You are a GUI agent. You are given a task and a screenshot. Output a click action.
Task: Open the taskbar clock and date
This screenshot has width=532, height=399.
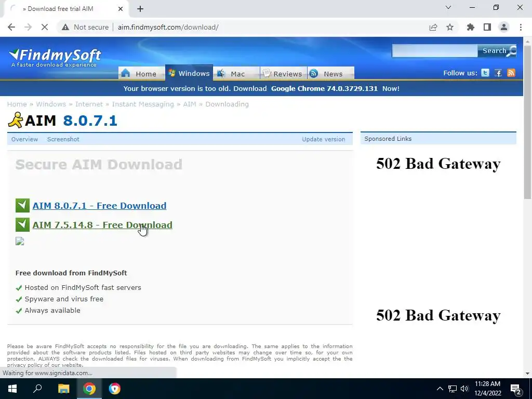pyautogui.click(x=487, y=389)
